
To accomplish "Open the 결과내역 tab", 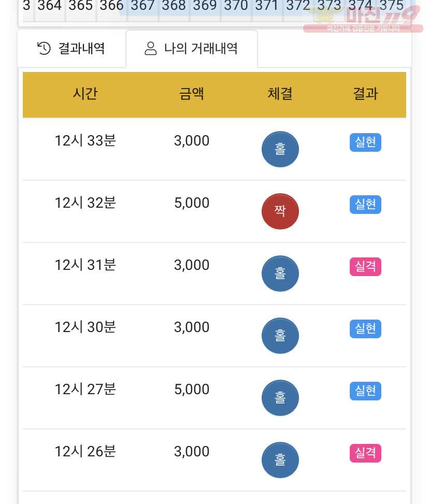I will click(x=71, y=49).
